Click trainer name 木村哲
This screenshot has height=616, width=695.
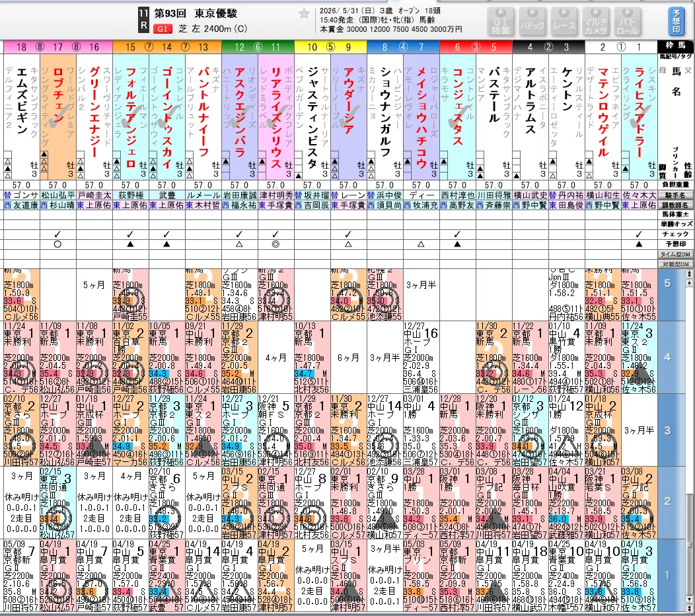click(207, 206)
